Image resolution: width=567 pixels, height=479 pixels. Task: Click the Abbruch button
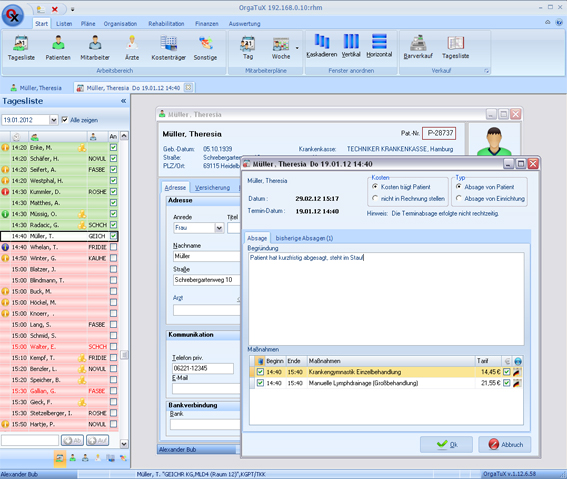point(505,444)
